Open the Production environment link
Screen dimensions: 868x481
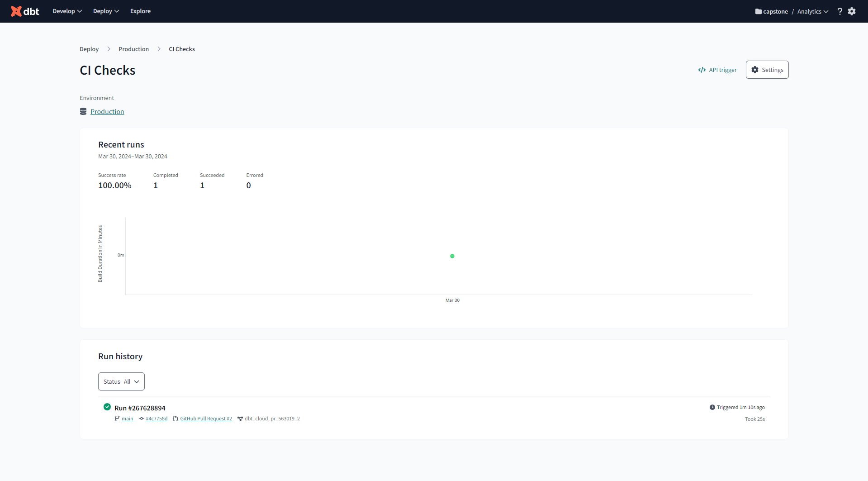(107, 111)
